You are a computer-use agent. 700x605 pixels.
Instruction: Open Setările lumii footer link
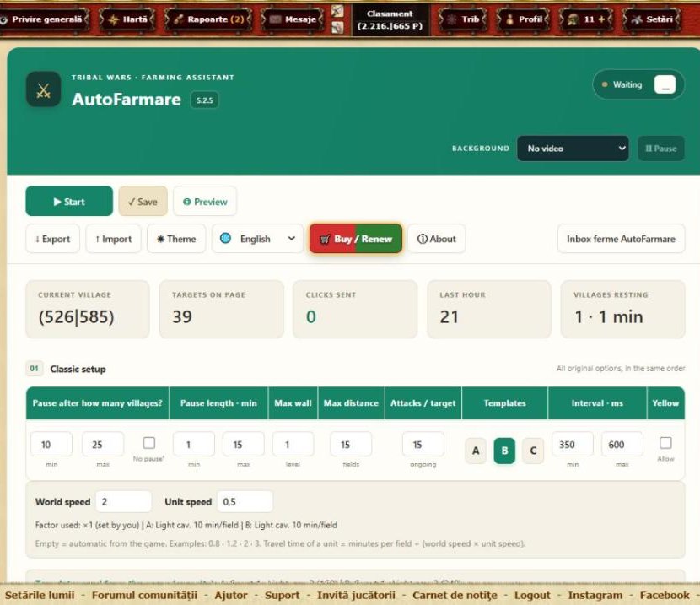click(40, 595)
